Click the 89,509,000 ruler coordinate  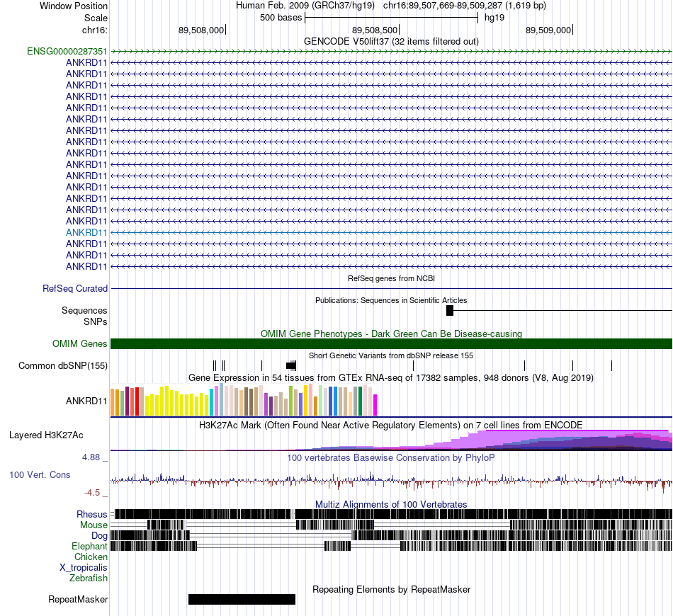[548, 30]
